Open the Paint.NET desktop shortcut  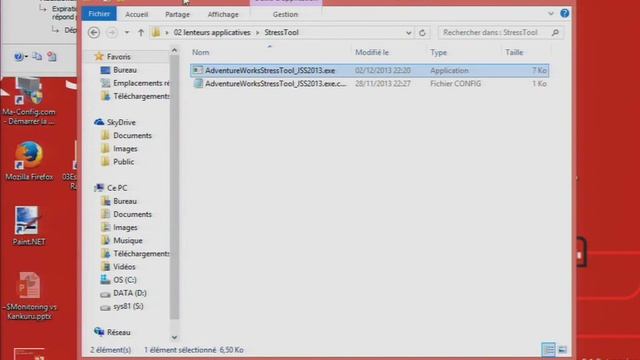[29, 226]
